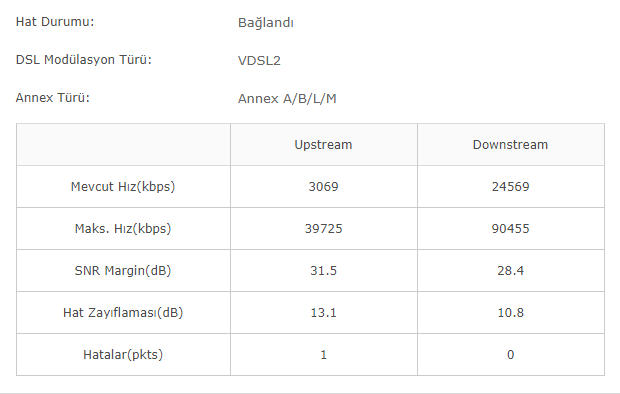Image resolution: width=620 pixels, height=394 pixels.
Task: Click the Annex A/B/L/M value
Action: tap(287, 98)
